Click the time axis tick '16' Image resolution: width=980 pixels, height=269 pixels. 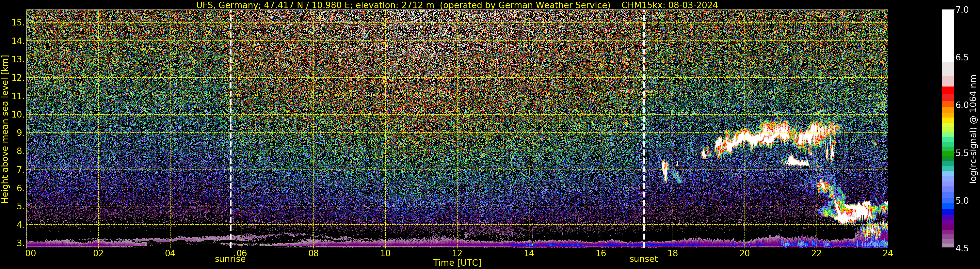coord(601,253)
